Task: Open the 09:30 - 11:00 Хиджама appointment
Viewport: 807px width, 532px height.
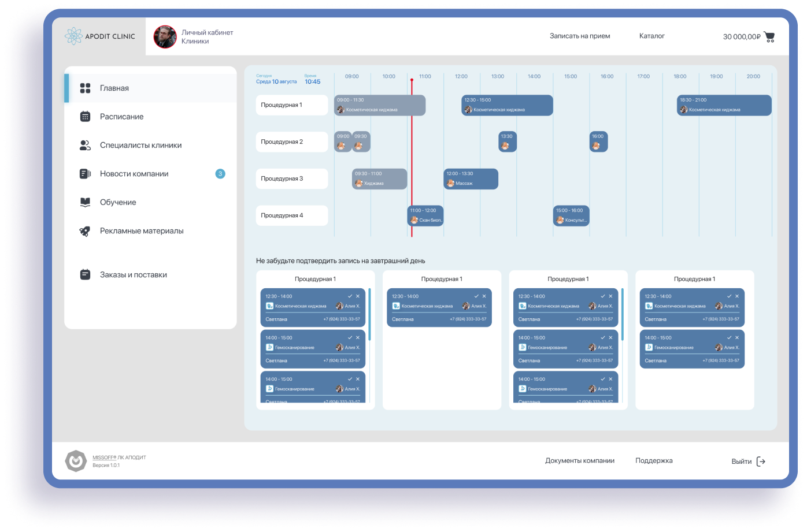Action: click(x=380, y=179)
